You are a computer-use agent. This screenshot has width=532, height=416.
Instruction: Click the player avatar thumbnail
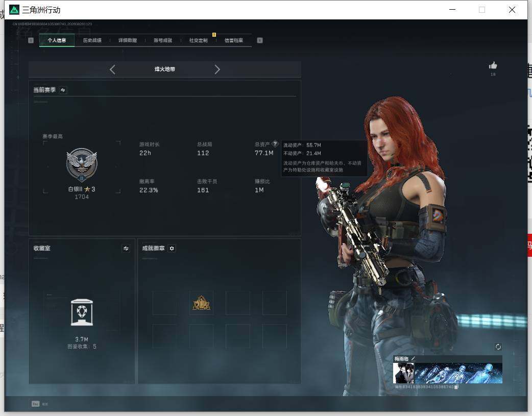click(403, 373)
